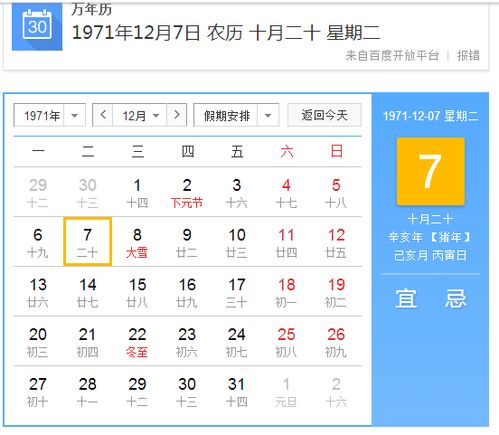Image resolution: width=499 pixels, height=435 pixels.
Task: Select December 21 (初四)
Action: pyautogui.click(x=88, y=342)
